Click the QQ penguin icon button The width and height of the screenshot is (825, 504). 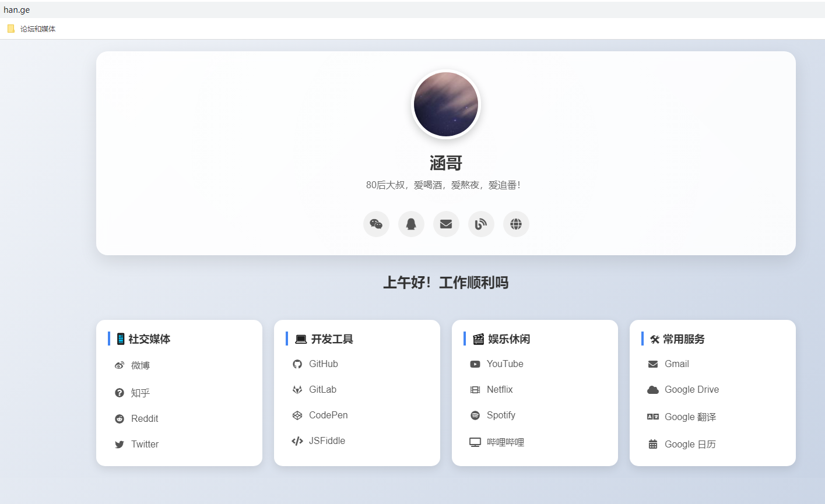tap(411, 224)
